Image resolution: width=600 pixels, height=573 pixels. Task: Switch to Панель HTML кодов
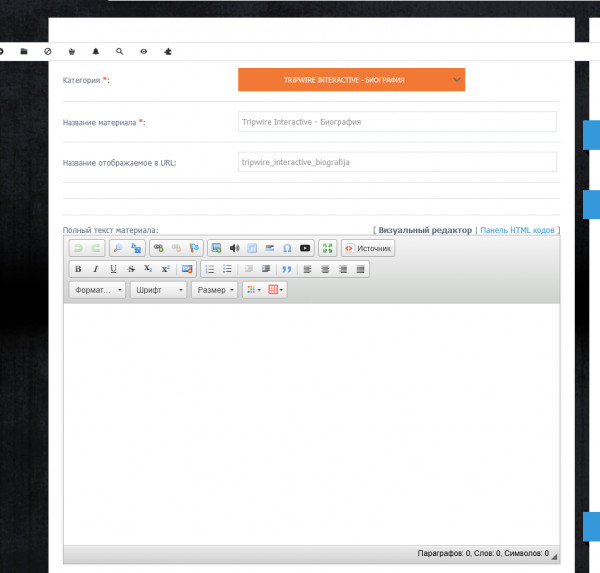(517, 230)
